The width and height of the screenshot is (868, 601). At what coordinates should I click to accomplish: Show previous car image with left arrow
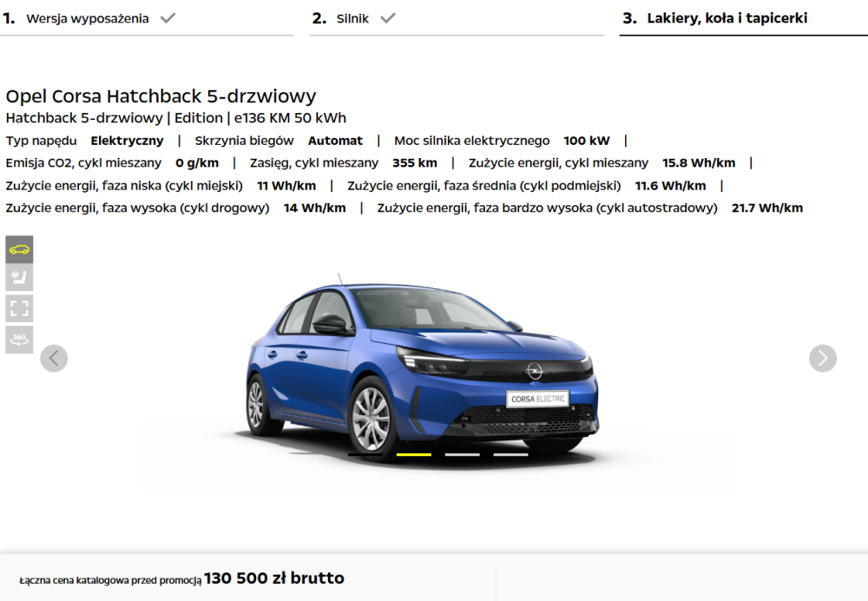(x=54, y=359)
